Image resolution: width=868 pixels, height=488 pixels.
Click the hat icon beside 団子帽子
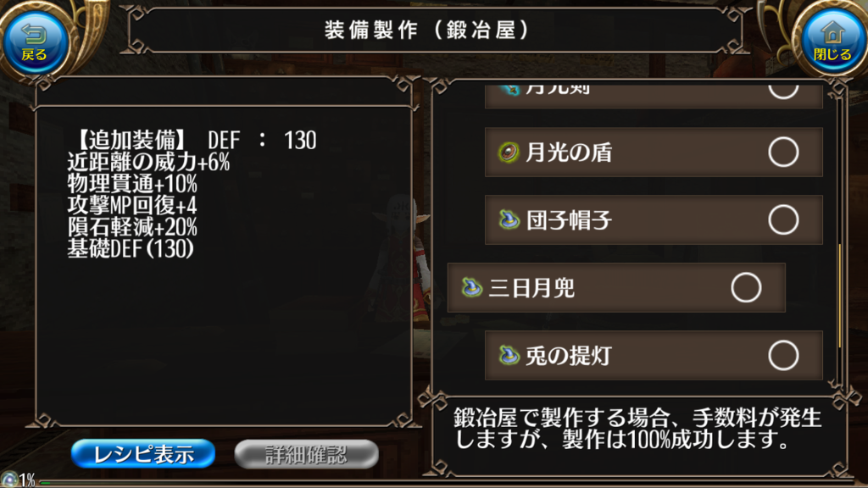509,219
